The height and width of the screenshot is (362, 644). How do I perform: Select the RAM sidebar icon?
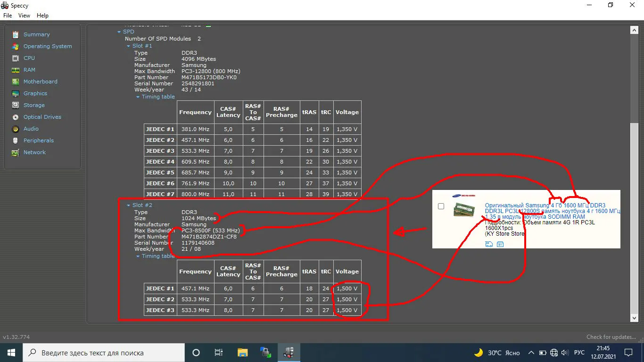coord(16,70)
